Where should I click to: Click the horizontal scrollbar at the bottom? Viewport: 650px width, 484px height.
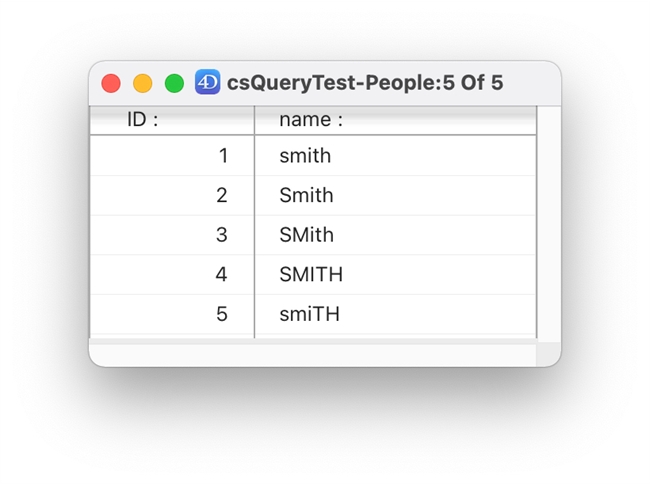point(312,355)
